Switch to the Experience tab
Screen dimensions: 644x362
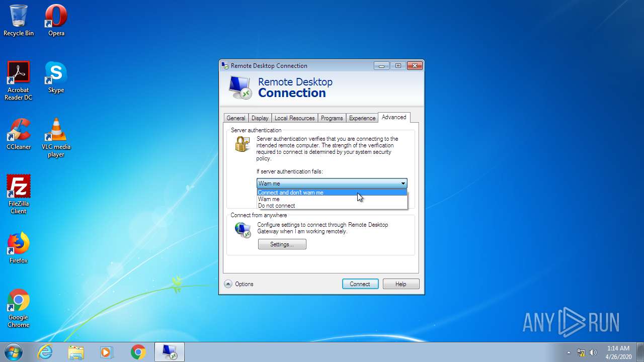click(362, 118)
